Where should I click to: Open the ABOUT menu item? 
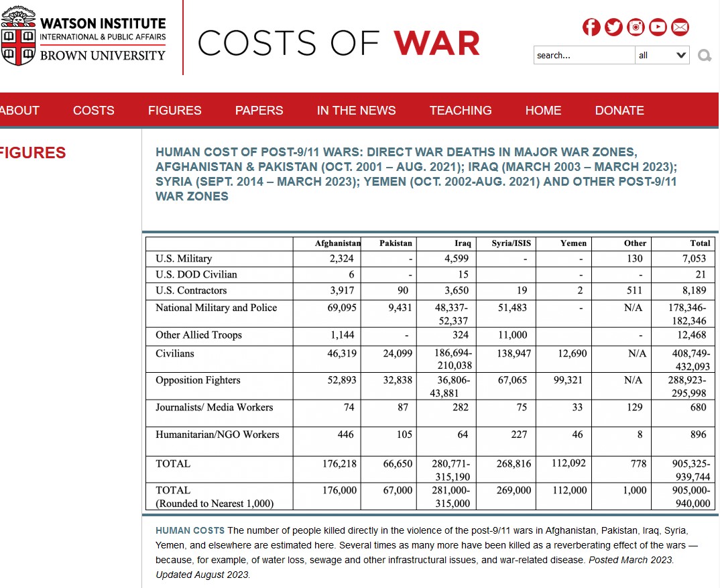tap(19, 110)
